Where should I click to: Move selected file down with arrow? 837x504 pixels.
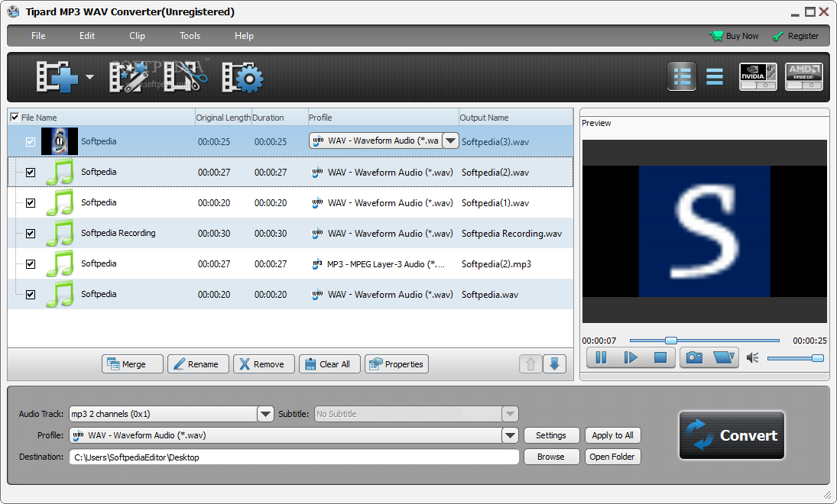555,364
